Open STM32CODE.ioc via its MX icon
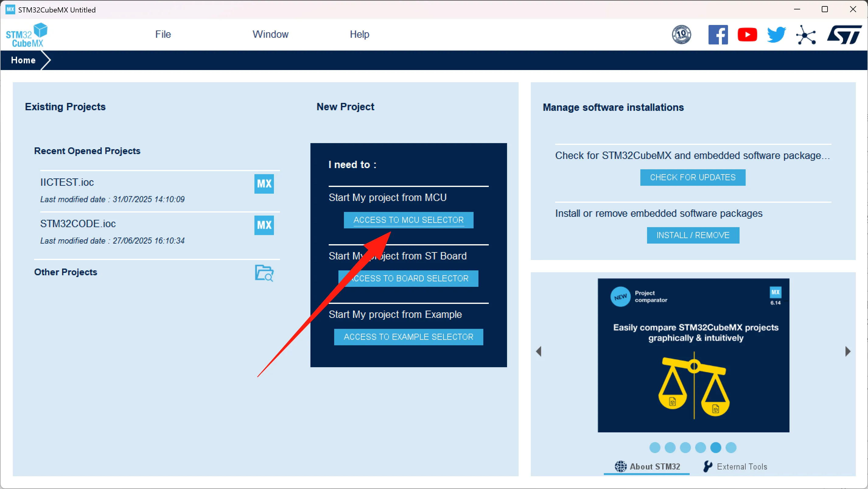The image size is (868, 489). [x=264, y=225]
